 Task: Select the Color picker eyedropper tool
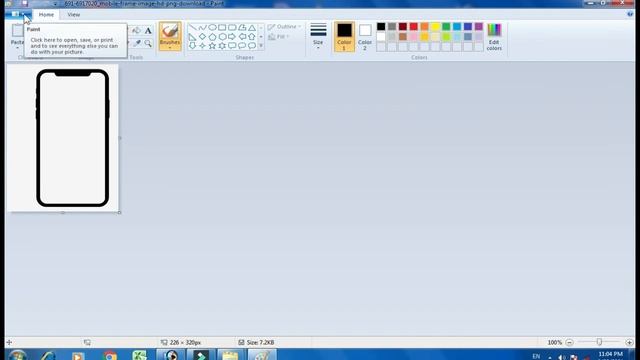click(138, 43)
